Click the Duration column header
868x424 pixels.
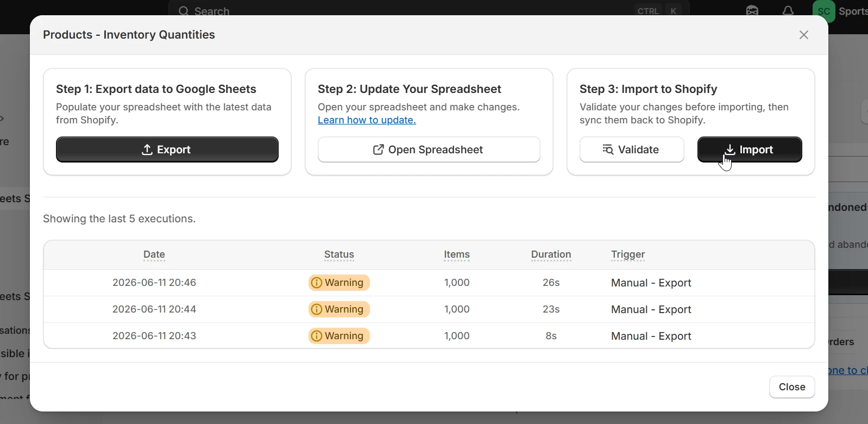tap(551, 255)
